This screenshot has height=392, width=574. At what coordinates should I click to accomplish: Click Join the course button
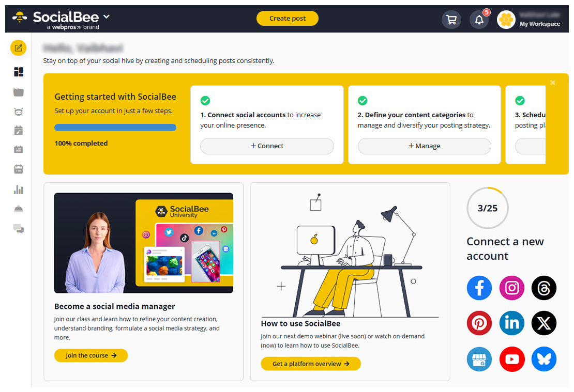(x=91, y=355)
